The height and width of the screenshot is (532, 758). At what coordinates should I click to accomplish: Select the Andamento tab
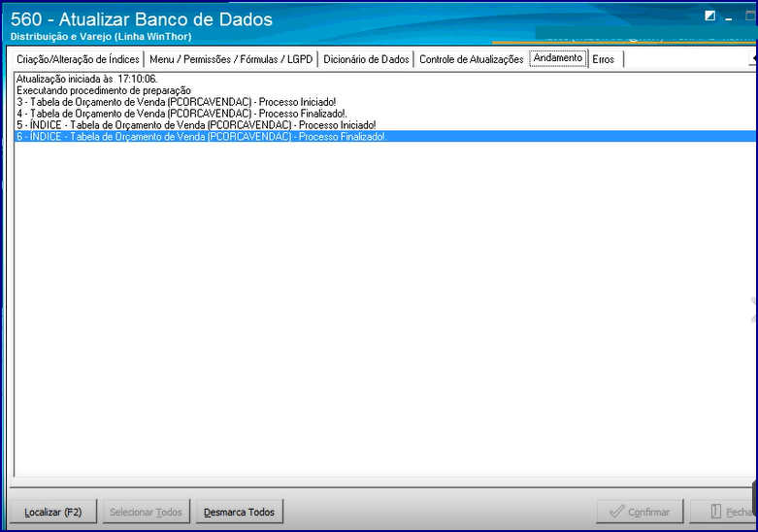pos(558,58)
